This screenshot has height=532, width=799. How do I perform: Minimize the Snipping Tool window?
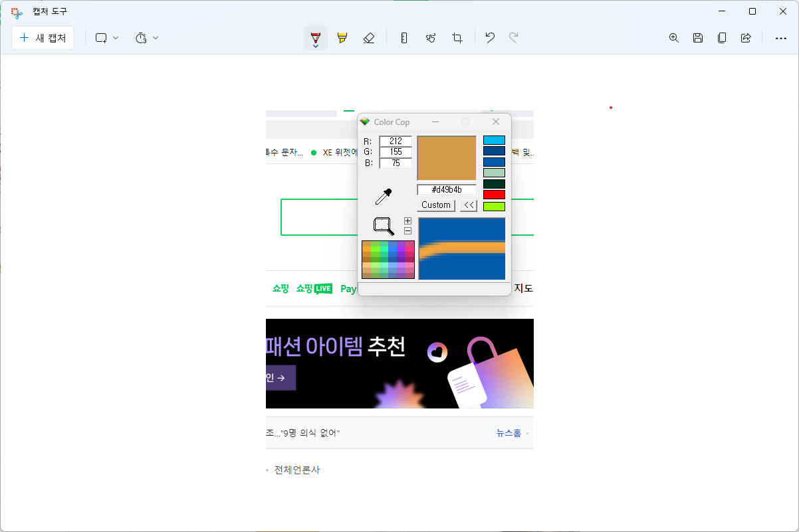click(722, 11)
